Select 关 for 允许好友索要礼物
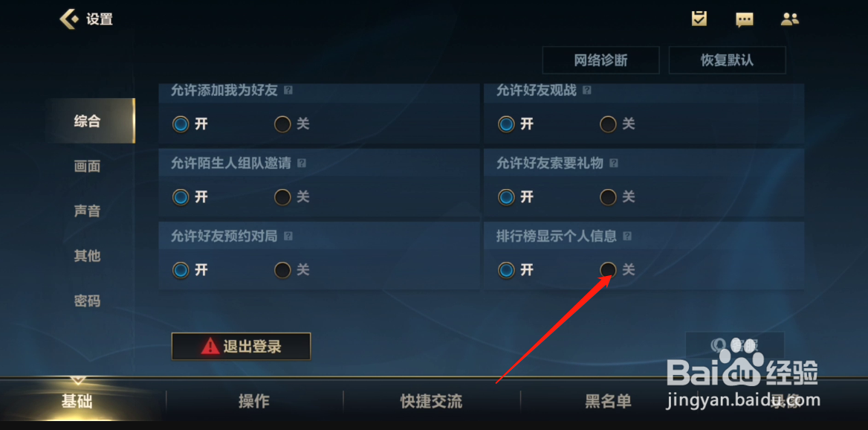Image resolution: width=868 pixels, height=430 pixels. pyautogui.click(x=609, y=196)
